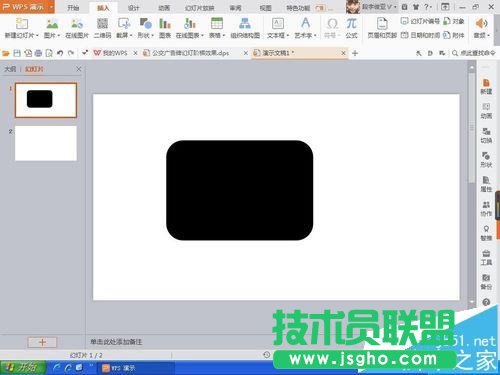Open the WPS 演示 application menu arrow
Viewport: 500px width, 375px height.
[51, 7]
